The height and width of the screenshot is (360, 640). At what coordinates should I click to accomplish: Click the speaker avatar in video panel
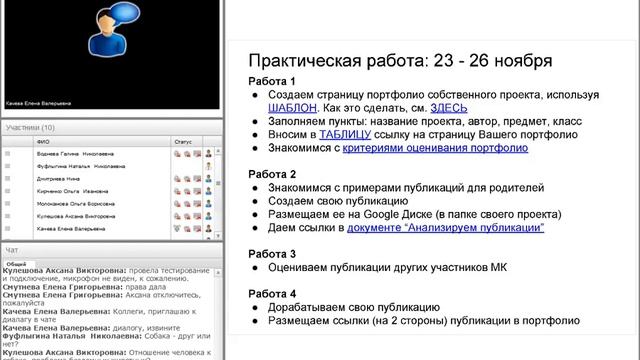(113, 30)
